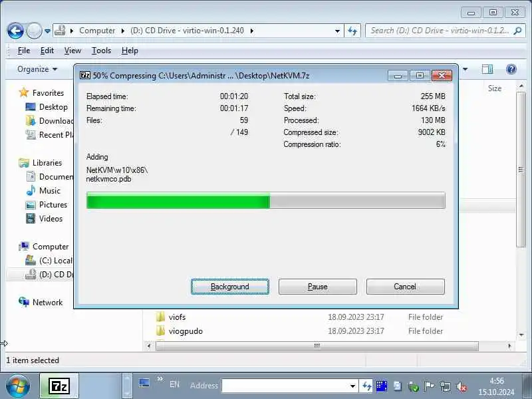Open the Help menu
Screen dimensions: 532x399
point(130,51)
